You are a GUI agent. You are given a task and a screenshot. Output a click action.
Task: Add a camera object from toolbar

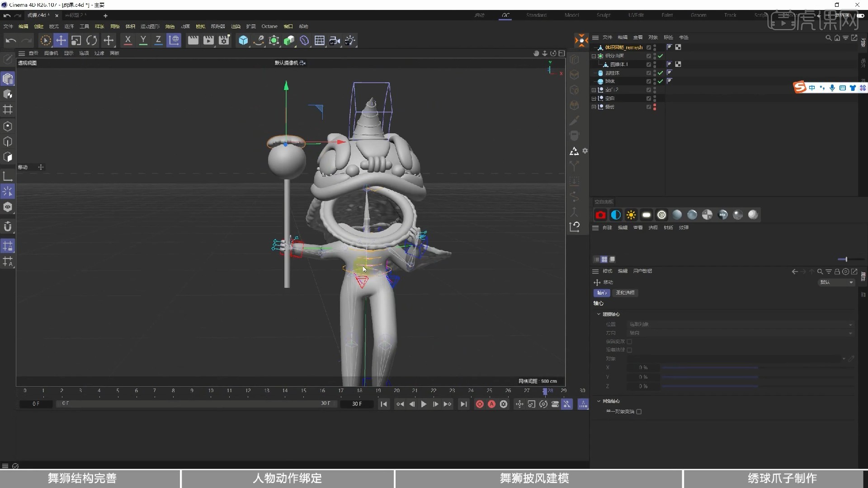pos(335,40)
